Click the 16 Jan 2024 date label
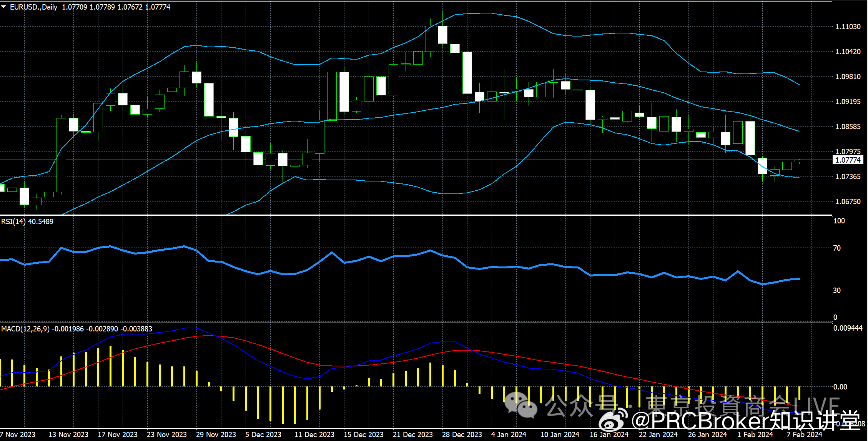The image size is (868, 441). pyautogui.click(x=609, y=434)
